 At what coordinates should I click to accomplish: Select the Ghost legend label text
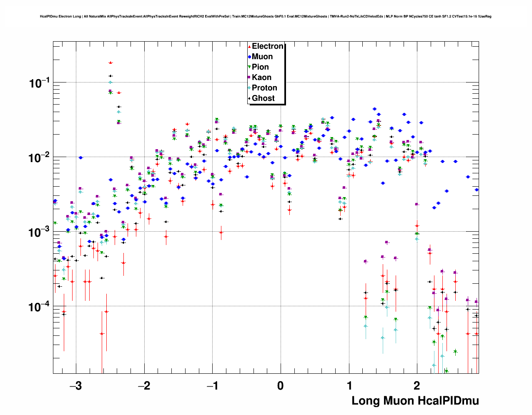[x=263, y=98]
